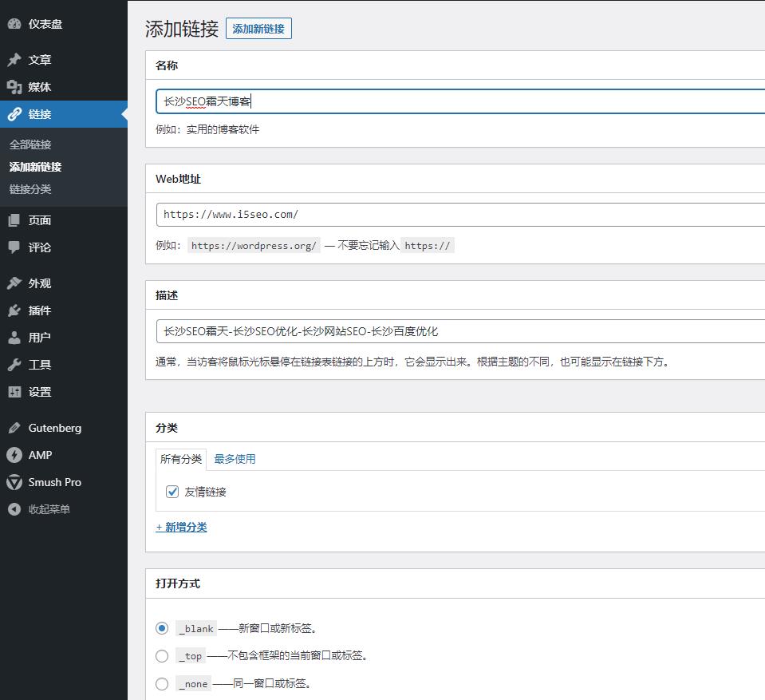Click the Smush Pro shield icon
Screen dimensions: 765x700
tap(14, 482)
